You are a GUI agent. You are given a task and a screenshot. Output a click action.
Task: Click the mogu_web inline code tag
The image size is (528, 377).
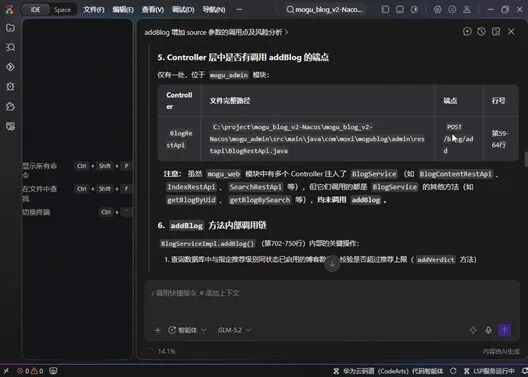(x=224, y=174)
